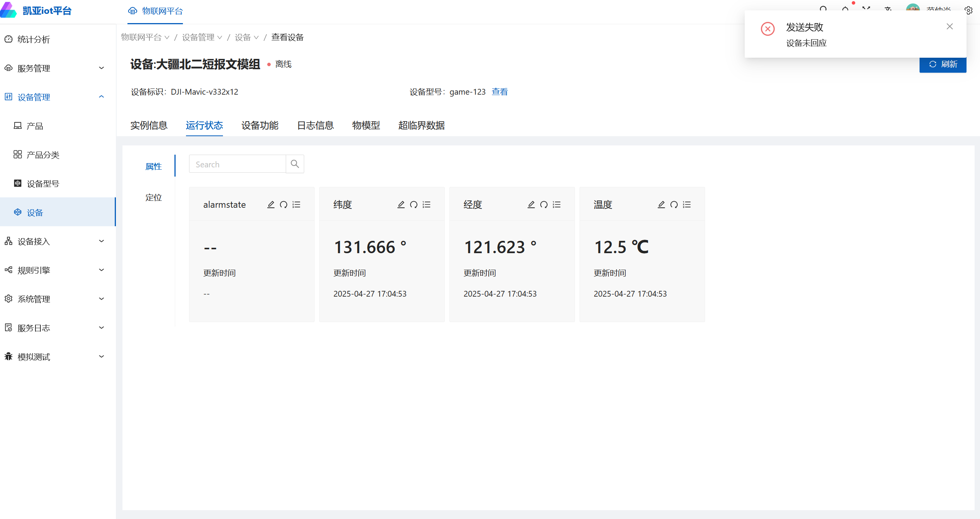Viewport: 980px width, 519px height.
Task: Switch to 设备功能 tab
Action: [260, 125]
